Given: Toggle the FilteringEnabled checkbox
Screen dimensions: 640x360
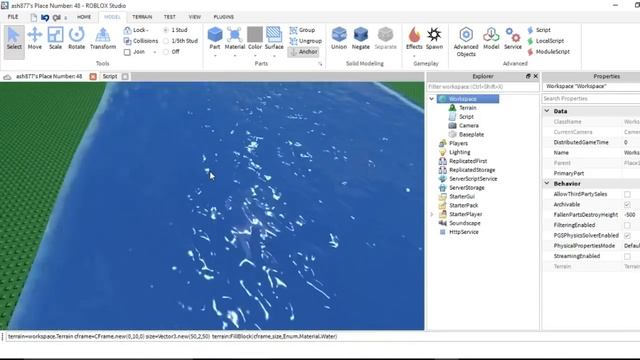Looking at the screenshot, I should (627, 225).
